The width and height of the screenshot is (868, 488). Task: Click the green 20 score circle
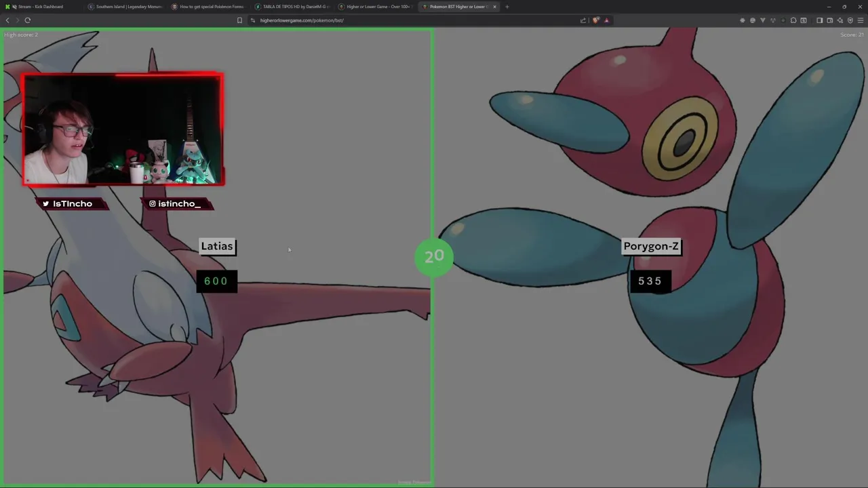434,257
